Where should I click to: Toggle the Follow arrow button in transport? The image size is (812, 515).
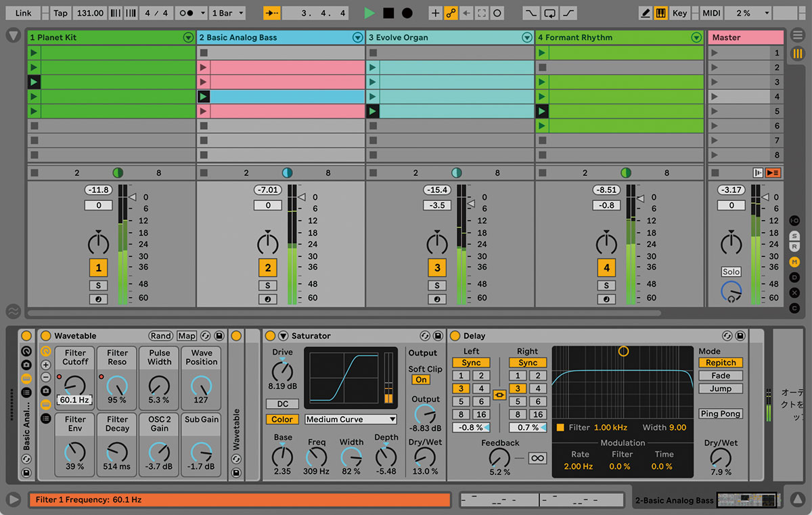click(271, 13)
